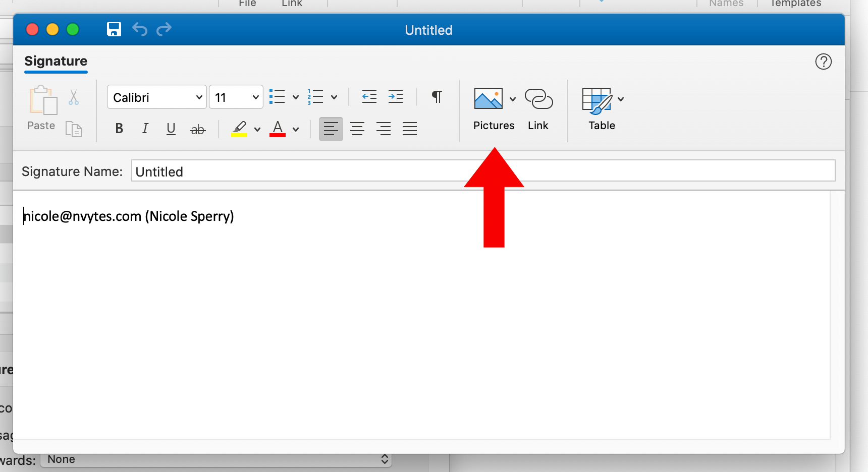Toggle underline formatting

click(171, 129)
